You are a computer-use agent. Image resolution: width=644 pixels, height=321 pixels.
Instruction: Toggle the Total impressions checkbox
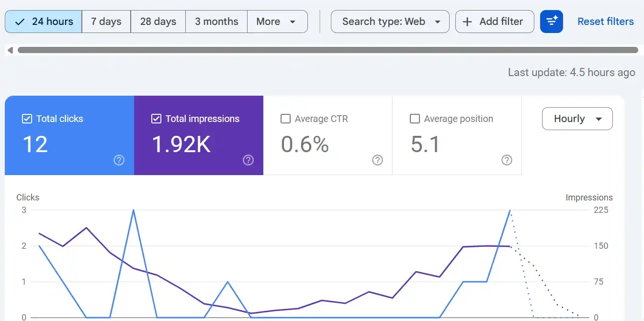tap(156, 119)
